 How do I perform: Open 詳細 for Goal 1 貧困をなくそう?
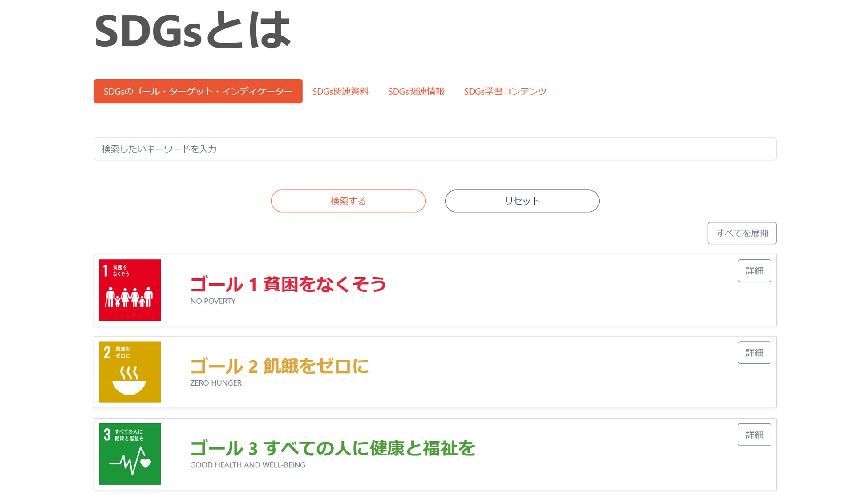(754, 270)
